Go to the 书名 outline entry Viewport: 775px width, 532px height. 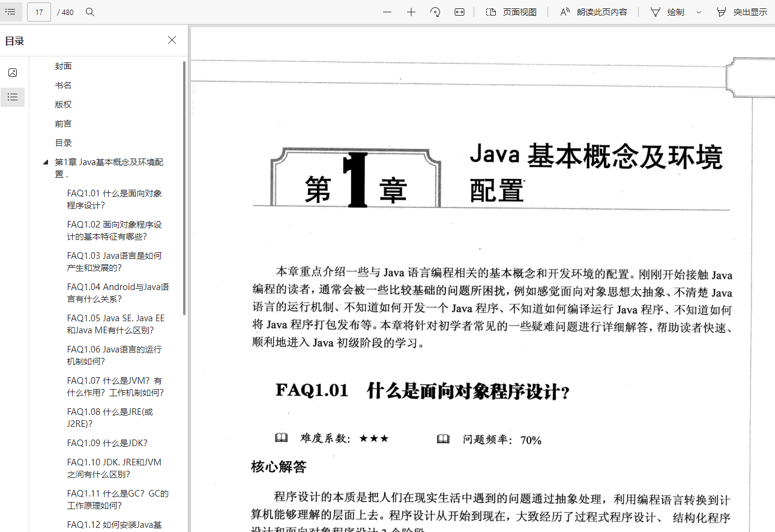point(63,85)
